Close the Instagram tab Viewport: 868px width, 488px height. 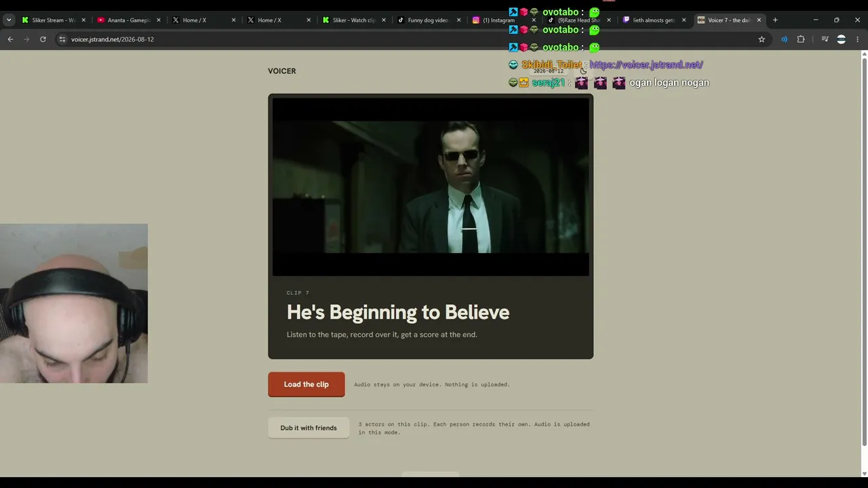tap(534, 20)
